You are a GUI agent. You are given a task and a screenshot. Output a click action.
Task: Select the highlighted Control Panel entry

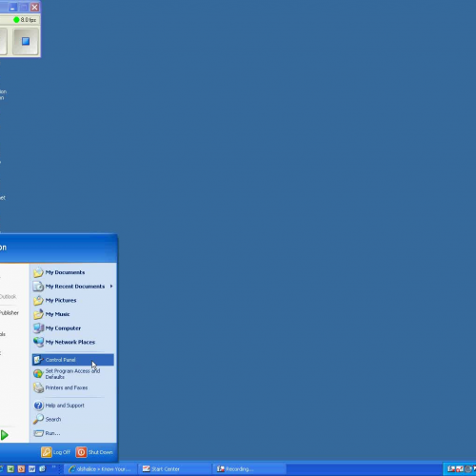tap(73, 360)
